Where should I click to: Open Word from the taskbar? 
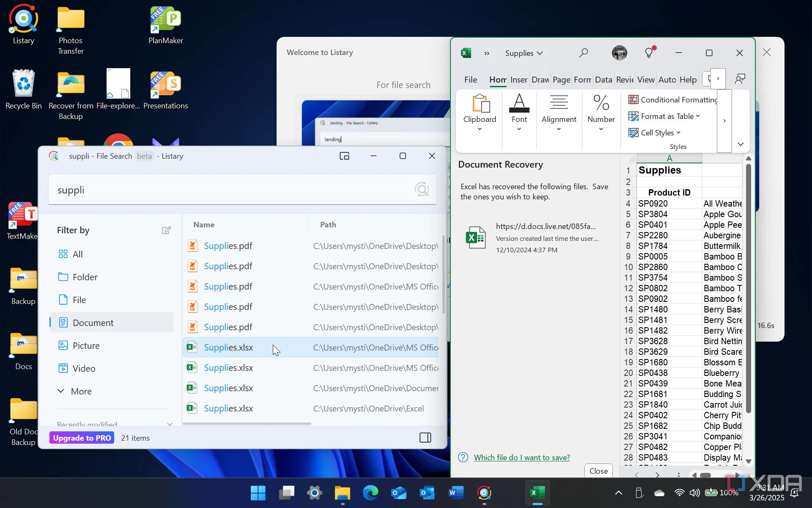[456, 493]
